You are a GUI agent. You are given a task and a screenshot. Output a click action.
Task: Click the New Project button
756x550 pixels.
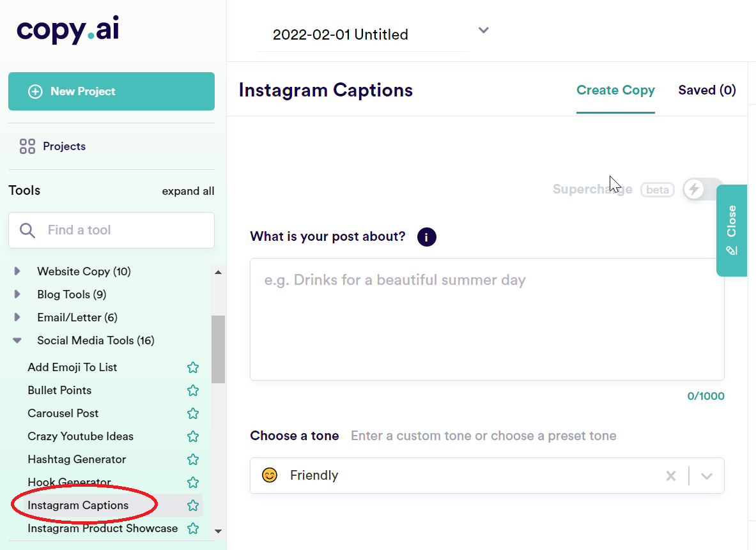(x=111, y=91)
